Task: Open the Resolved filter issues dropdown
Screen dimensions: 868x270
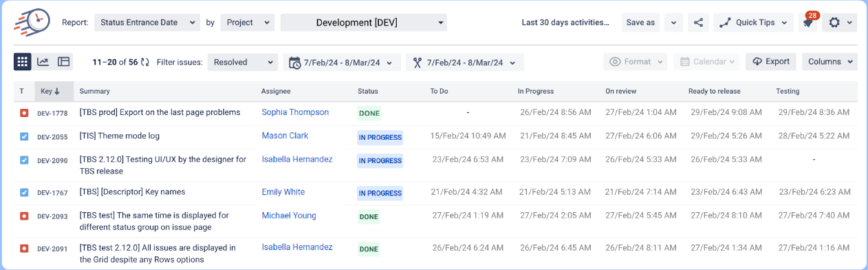Action: tap(243, 62)
